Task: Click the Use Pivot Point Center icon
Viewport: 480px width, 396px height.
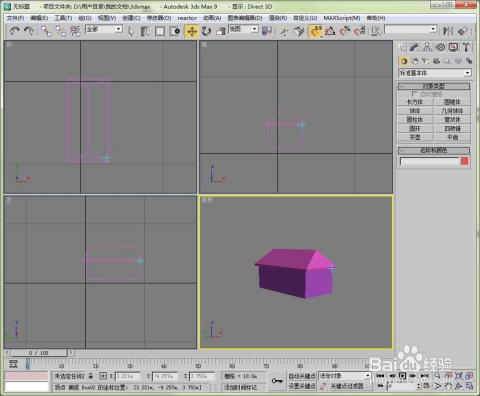Action: click(x=267, y=31)
